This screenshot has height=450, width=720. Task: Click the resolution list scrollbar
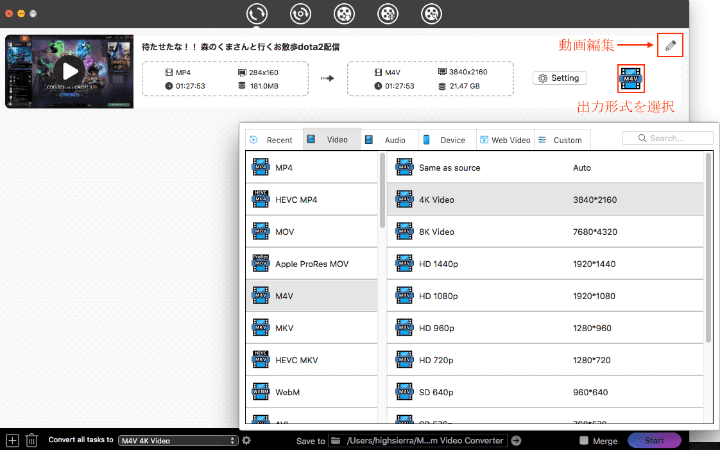[x=709, y=248]
